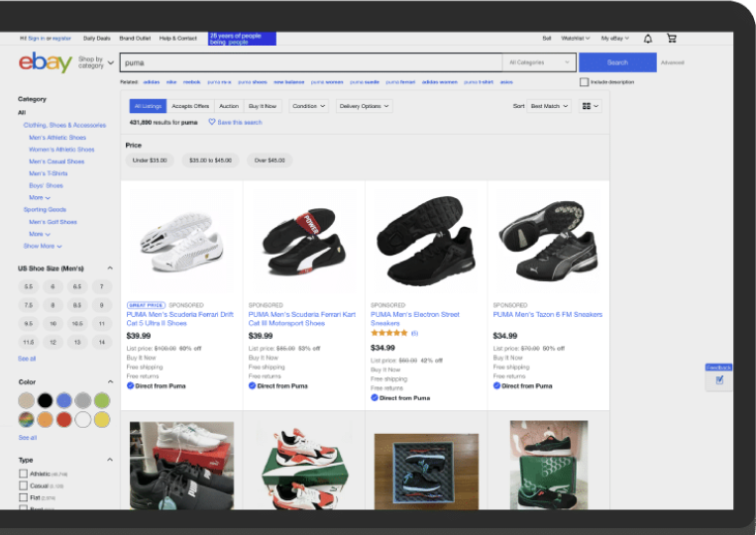Toggle the Include description checkbox
756x535 pixels.
coord(584,82)
